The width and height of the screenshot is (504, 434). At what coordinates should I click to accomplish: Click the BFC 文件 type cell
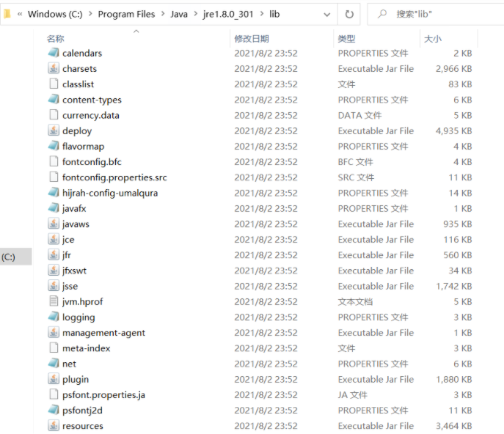click(x=356, y=162)
